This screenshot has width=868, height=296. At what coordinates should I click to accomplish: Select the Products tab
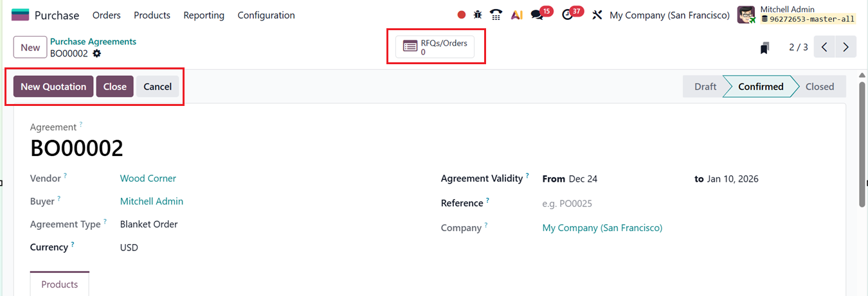click(x=59, y=284)
